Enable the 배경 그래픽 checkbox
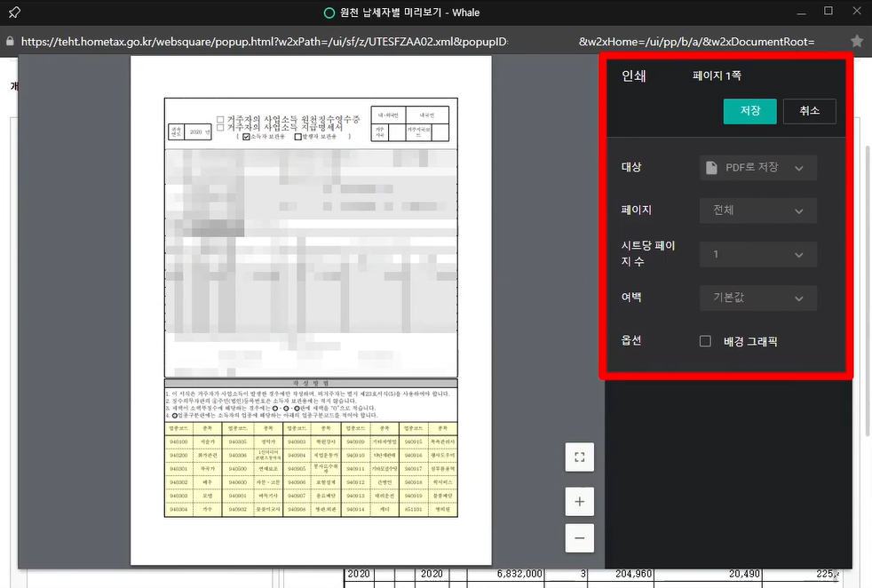 tap(705, 341)
